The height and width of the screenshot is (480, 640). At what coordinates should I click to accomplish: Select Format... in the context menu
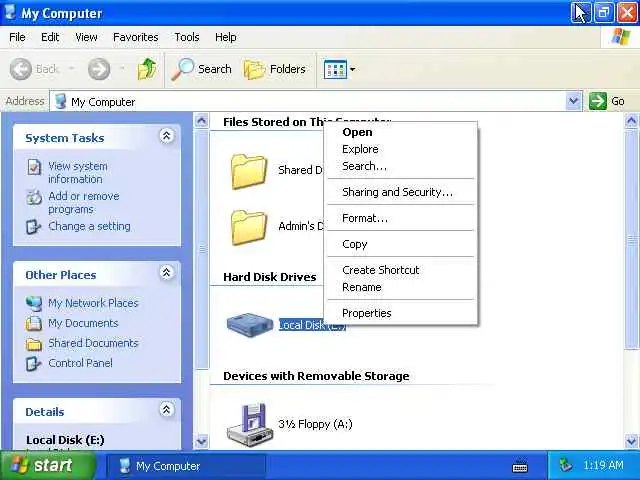coord(402,218)
